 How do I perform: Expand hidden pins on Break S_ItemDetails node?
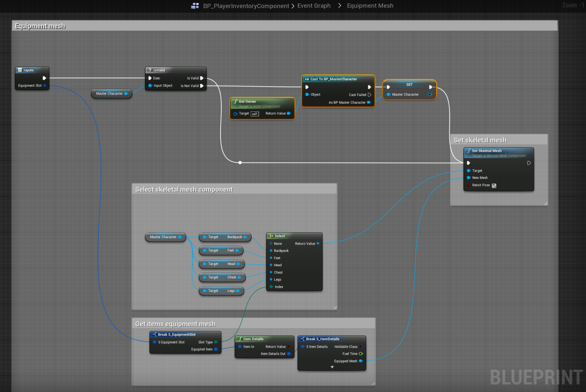click(x=332, y=367)
